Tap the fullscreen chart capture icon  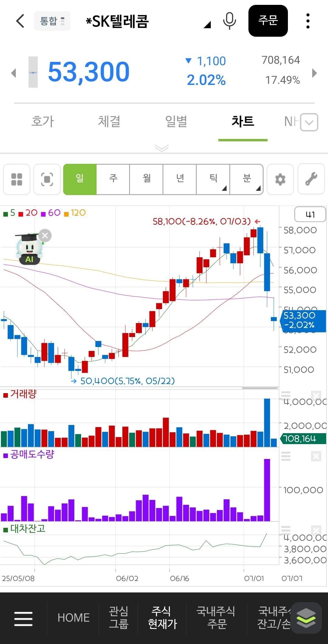click(47, 179)
